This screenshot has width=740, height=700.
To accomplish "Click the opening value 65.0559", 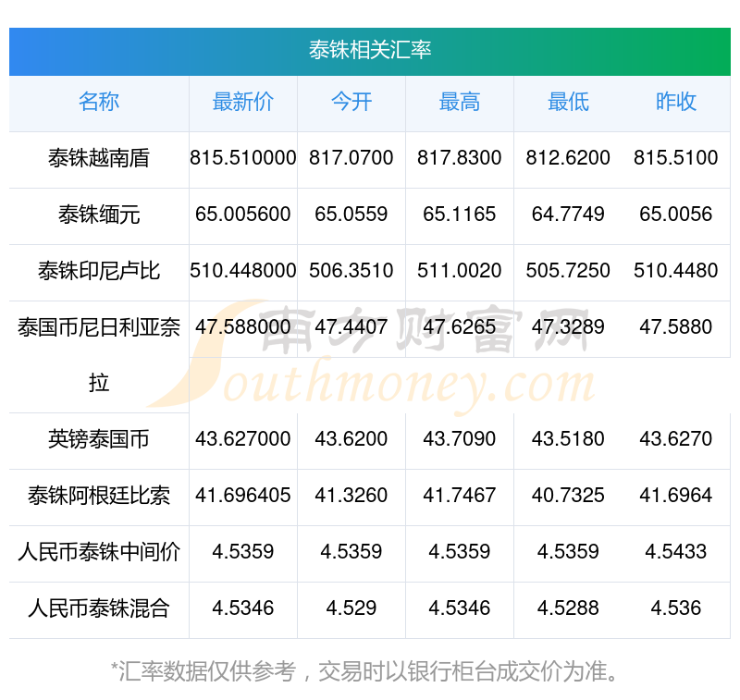I will click(x=351, y=215).
